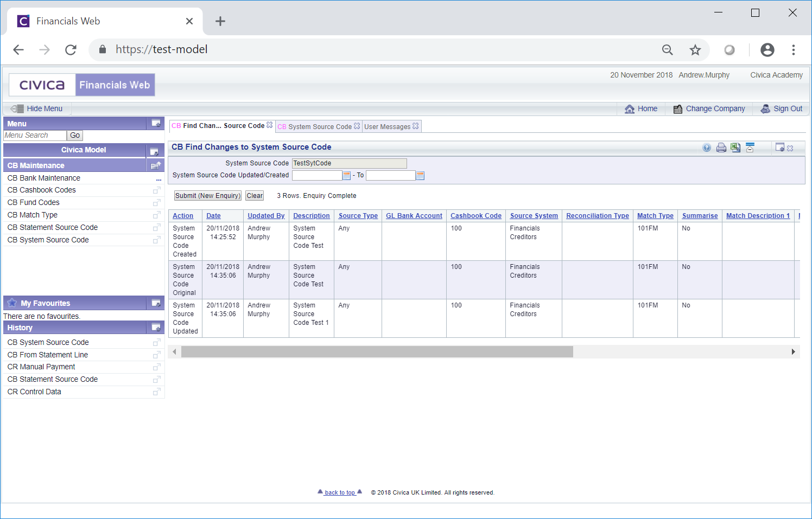Screen dimensions: 812x519
Task: Click the Clear button
Action: point(255,196)
